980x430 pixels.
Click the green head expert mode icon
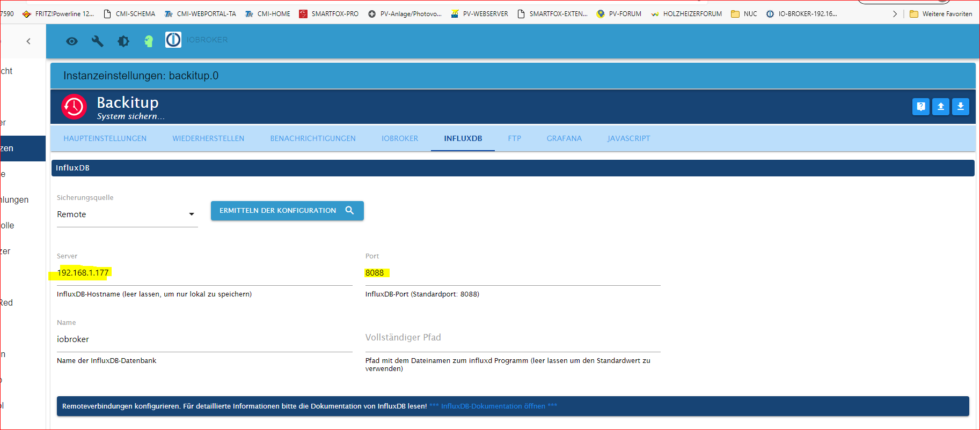coord(149,41)
